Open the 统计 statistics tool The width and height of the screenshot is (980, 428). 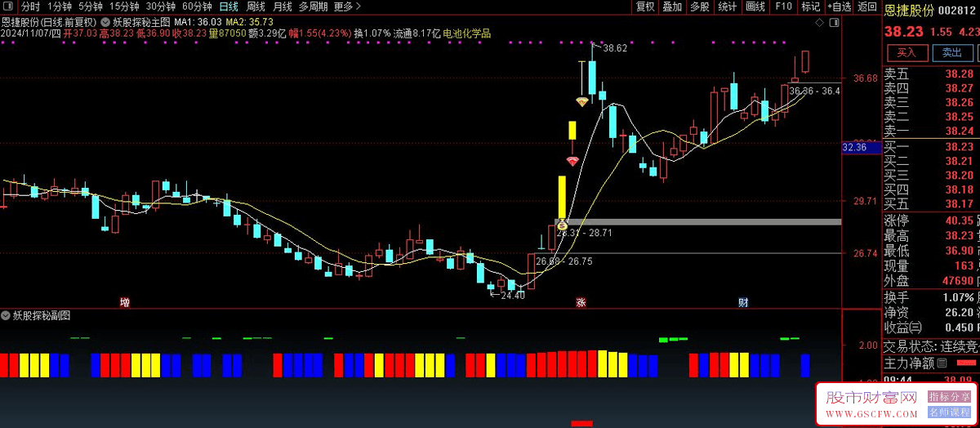click(x=727, y=7)
